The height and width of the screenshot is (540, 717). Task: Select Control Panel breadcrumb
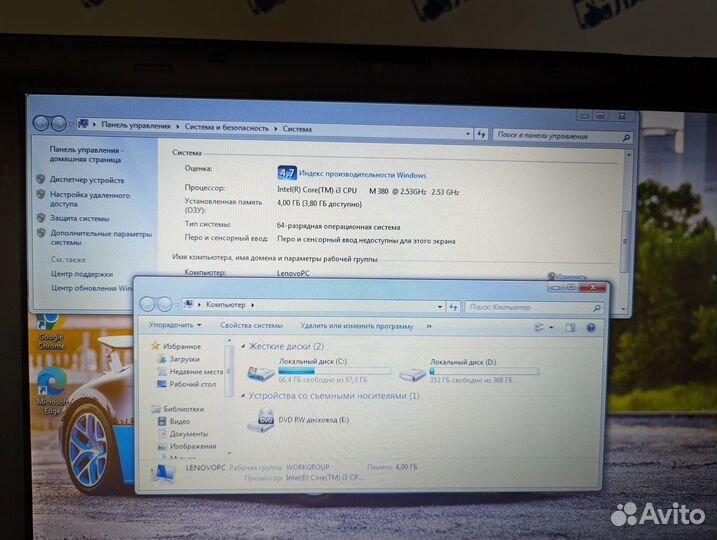click(x=136, y=125)
